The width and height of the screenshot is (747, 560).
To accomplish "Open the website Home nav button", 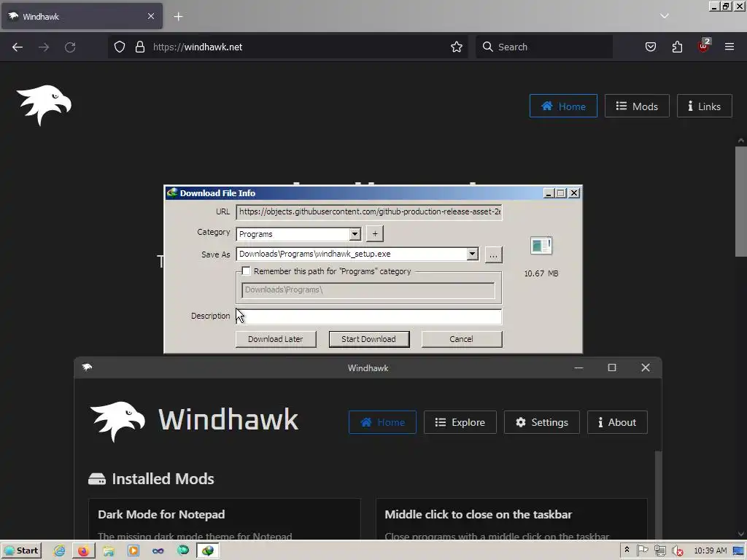I will pyautogui.click(x=563, y=106).
